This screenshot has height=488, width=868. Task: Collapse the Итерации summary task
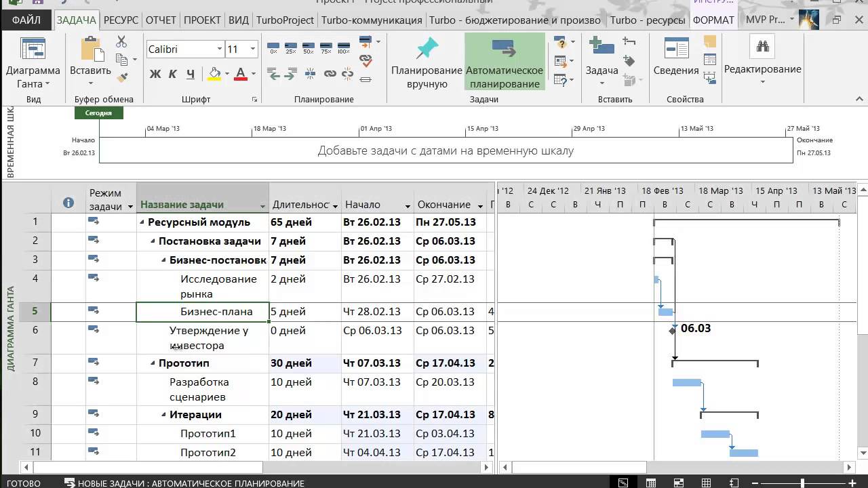pyautogui.click(x=164, y=415)
